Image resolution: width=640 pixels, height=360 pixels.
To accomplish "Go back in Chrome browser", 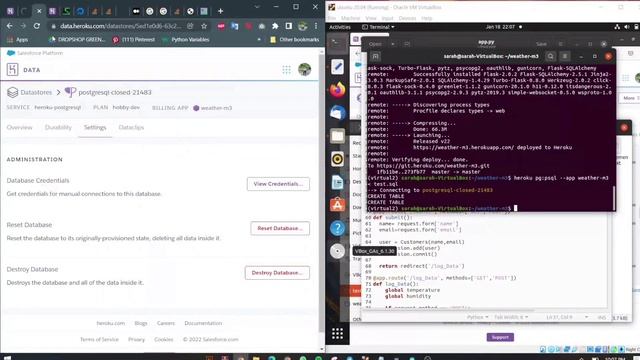I will tap(9, 26).
